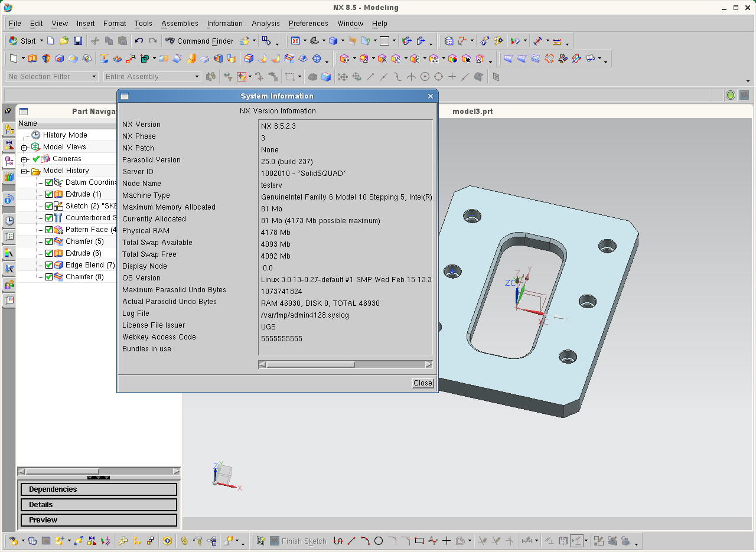The height and width of the screenshot is (552, 756).
Task: Open the Preferences menu
Action: point(308,24)
